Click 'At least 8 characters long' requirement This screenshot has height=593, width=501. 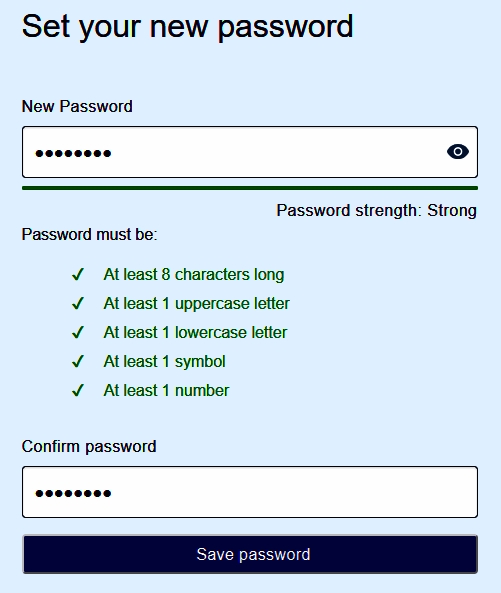point(194,275)
